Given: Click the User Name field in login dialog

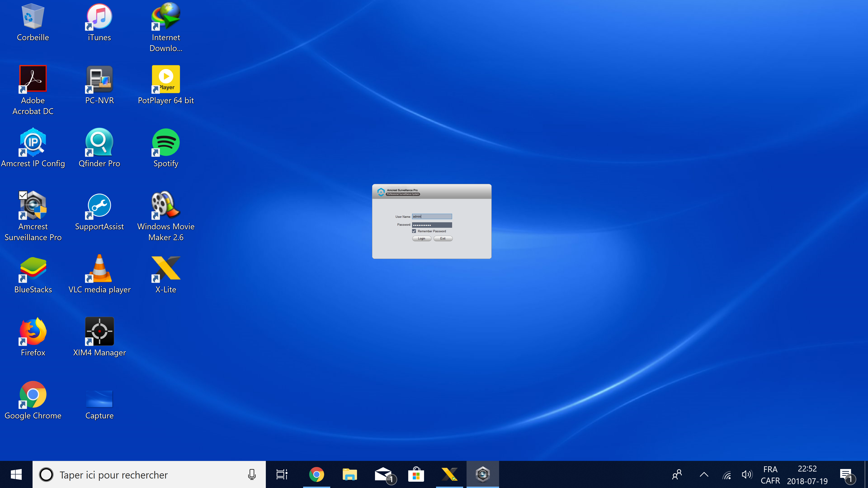Looking at the screenshot, I should pos(432,217).
